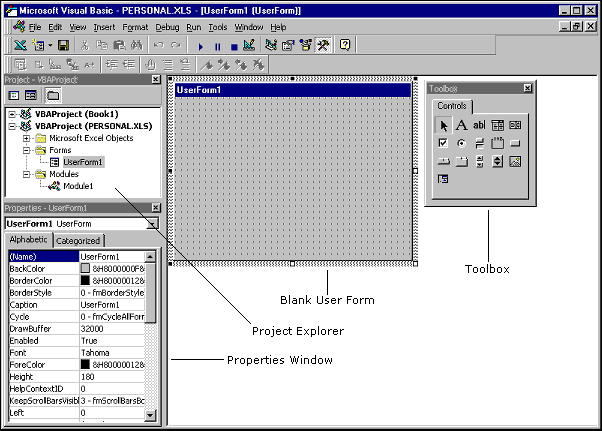602x431 pixels.
Task: Click the Paste toolbar icon
Action: click(119, 45)
